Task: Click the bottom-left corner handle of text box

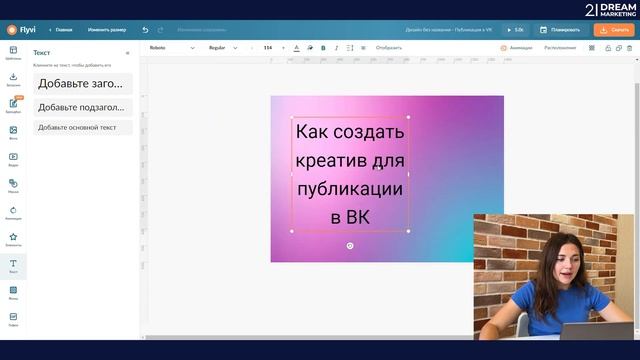Action: click(x=291, y=231)
